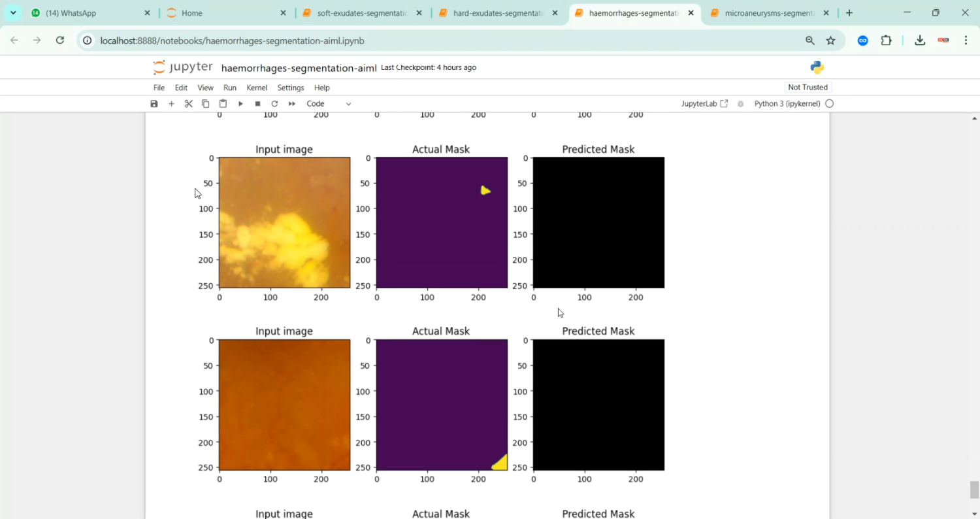The width and height of the screenshot is (980, 519).
Task: Open the Kernel menu
Action: [x=257, y=87]
